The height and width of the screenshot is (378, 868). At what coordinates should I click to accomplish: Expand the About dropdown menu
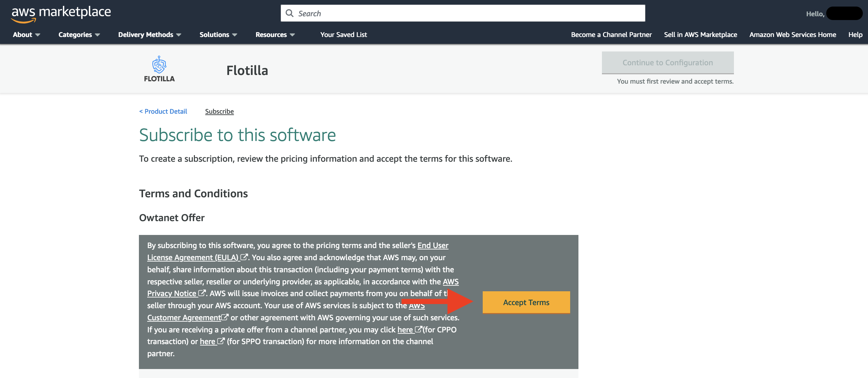click(x=27, y=35)
